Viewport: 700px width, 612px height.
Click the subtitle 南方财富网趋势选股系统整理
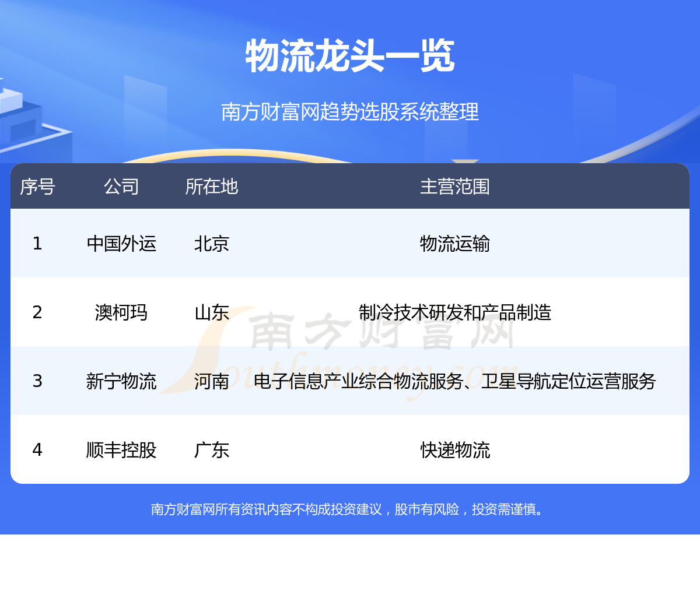pyautogui.click(x=350, y=111)
